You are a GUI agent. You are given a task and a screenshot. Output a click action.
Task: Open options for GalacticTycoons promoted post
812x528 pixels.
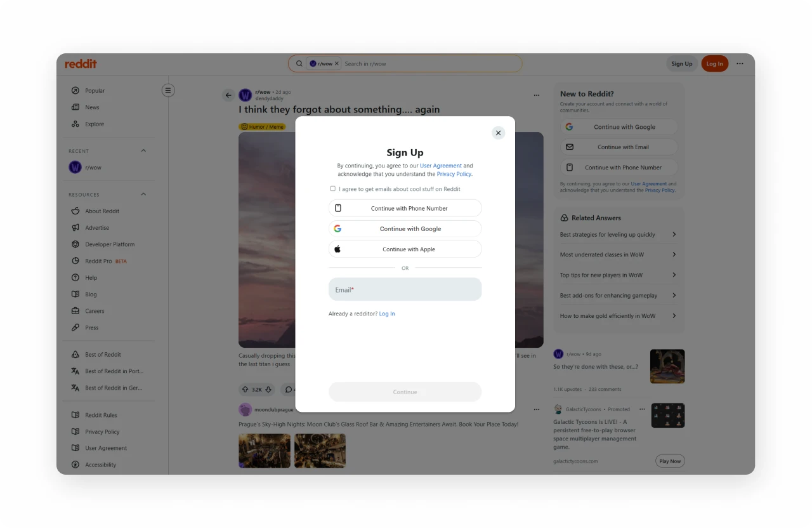pyautogui.click(x=642, y=409)
